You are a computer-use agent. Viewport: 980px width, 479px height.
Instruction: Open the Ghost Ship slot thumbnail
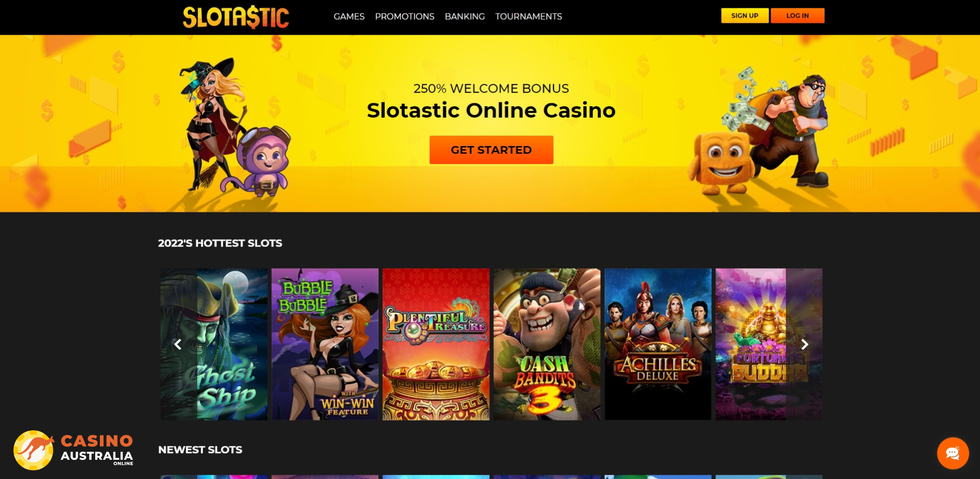pos(214,344)
